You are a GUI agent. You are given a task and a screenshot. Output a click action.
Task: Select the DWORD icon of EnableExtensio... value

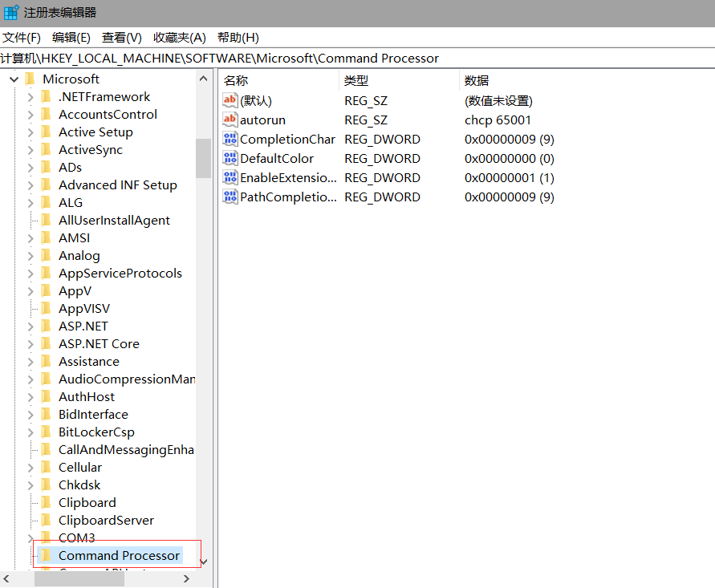click(230, 177)
